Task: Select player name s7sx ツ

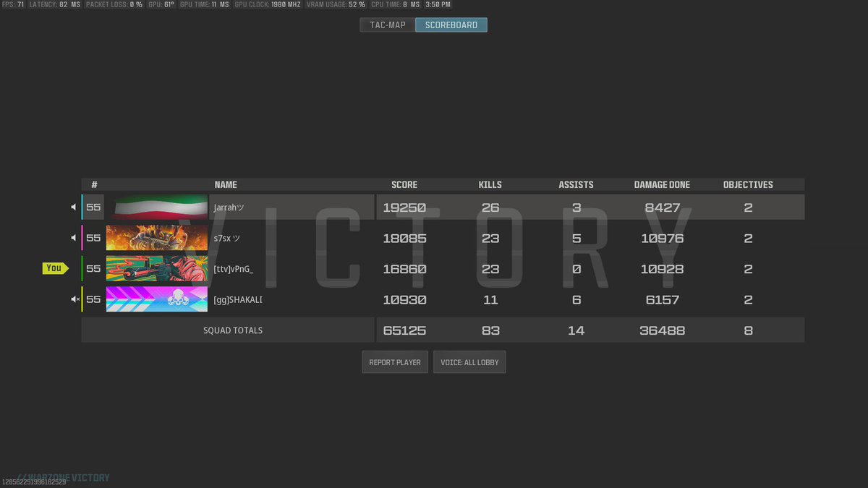Action: (227, 238)
